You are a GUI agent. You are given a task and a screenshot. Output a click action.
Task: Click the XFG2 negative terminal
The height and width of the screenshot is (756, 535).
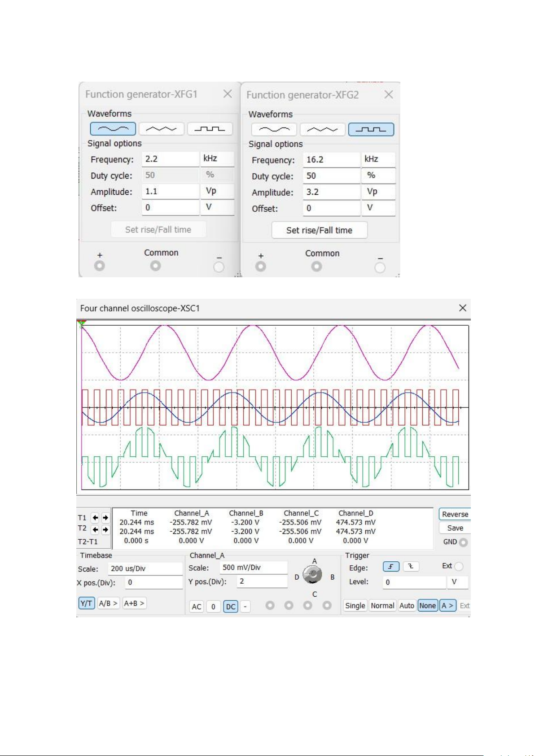coord(380,267)
